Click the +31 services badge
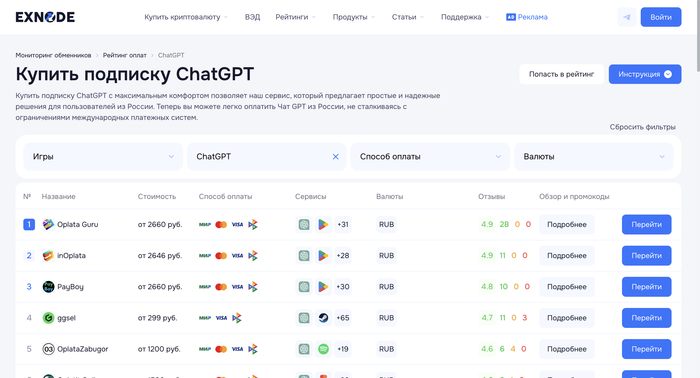 click(x=343, y=224)
